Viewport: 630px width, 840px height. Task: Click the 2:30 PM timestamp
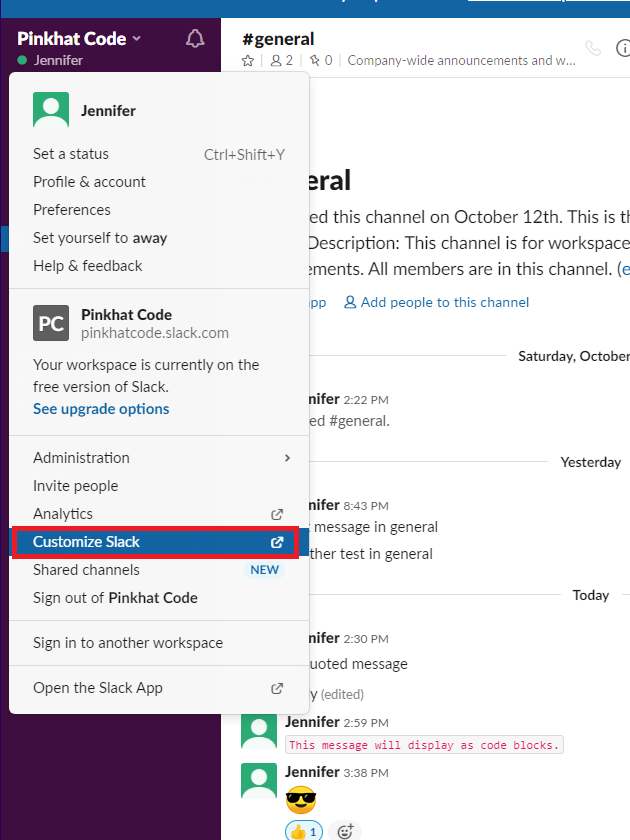[x=366, y=639]
